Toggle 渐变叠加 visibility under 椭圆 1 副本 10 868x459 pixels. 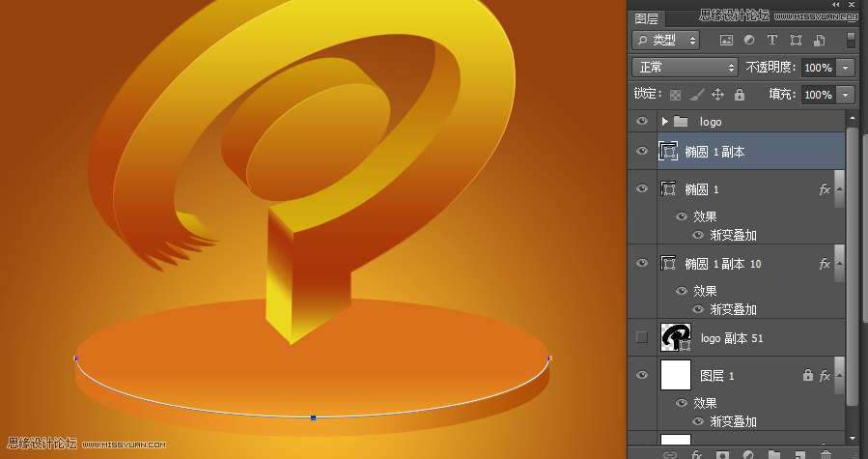click(699, 309)
